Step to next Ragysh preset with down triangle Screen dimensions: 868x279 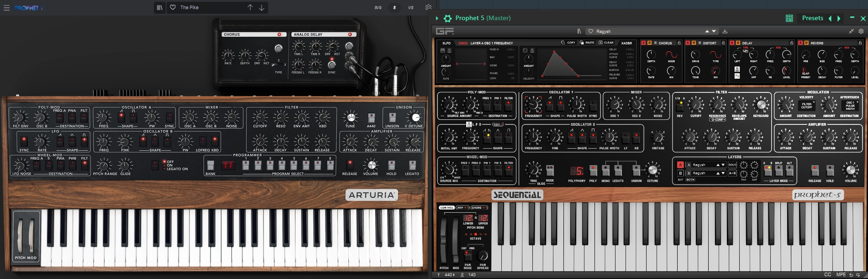click(x=713, y=31)
